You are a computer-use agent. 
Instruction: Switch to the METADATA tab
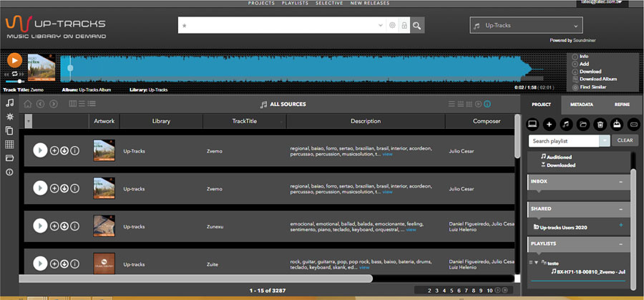(x=582, y=105)
